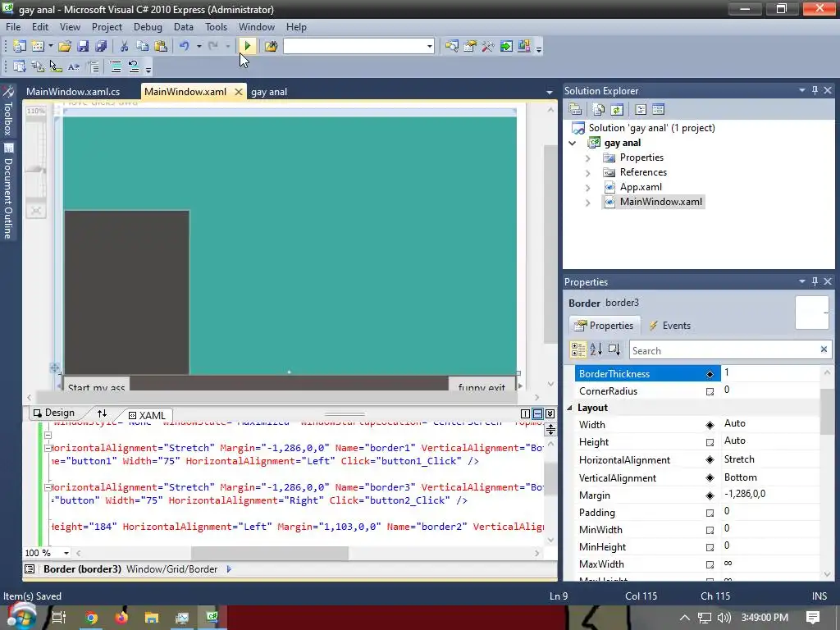
Task: Uncomment the selected lines icon
Action: click(134, 66)
